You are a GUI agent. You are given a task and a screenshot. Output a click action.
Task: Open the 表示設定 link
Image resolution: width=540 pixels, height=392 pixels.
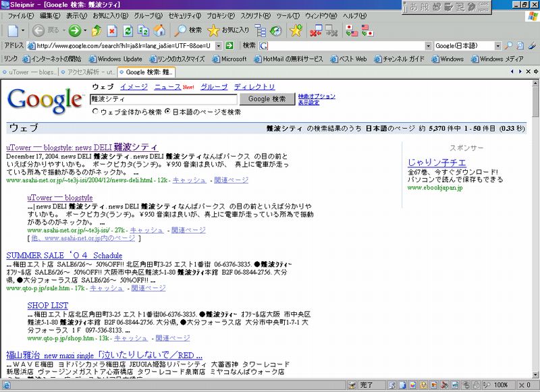coord(308,103)
